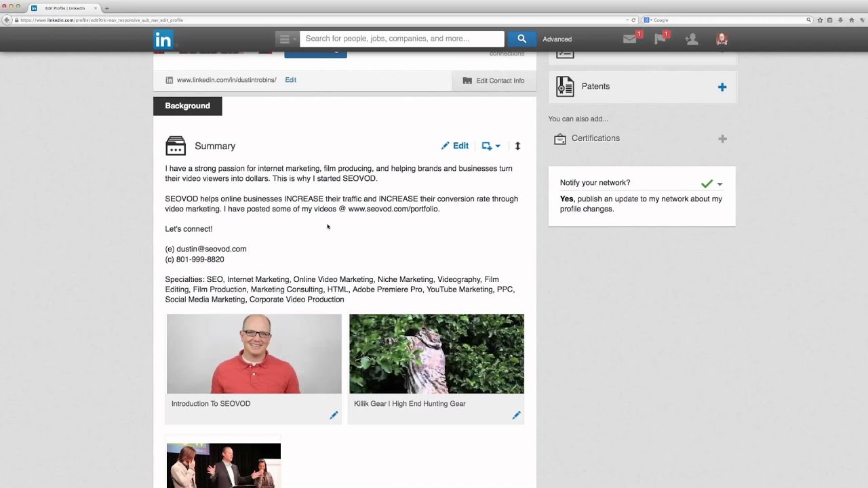Screen dimensions: 868x488
Task: Use the Summary reorder arrows handle
Action: click(x=517, y=146)
